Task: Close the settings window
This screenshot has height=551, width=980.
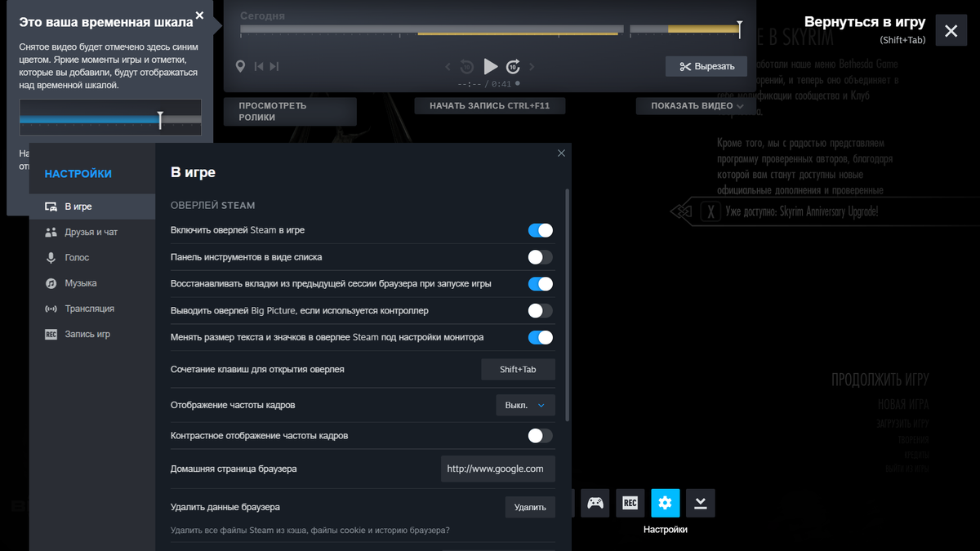Action: 561,153
